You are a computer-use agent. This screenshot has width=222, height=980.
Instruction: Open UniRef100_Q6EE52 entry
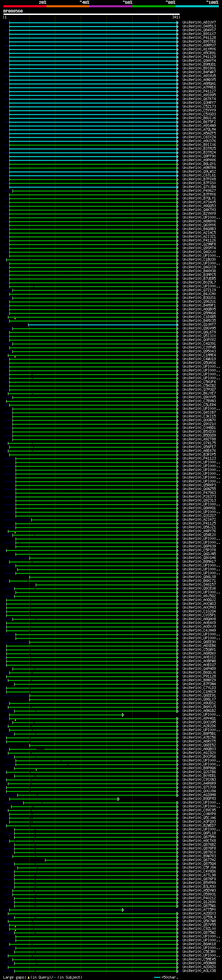point(199,745)
